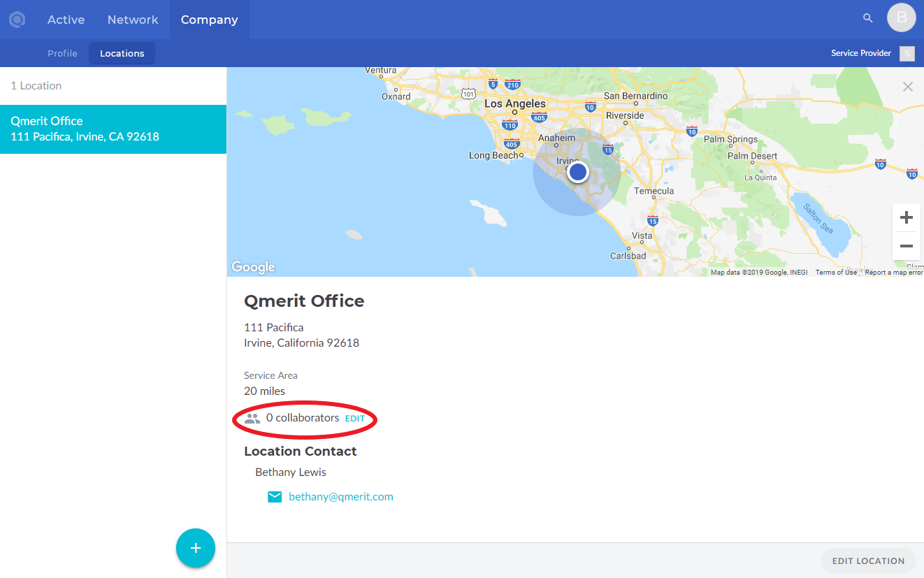Zoom in on the map
This screenshot has width=924, height=578.
(907, 217)
